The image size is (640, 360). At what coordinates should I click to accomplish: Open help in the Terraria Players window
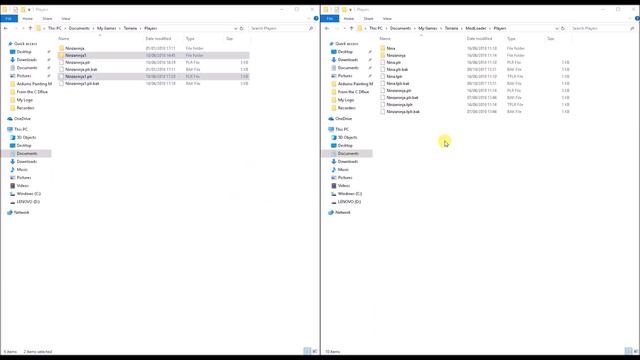point(316,18)
